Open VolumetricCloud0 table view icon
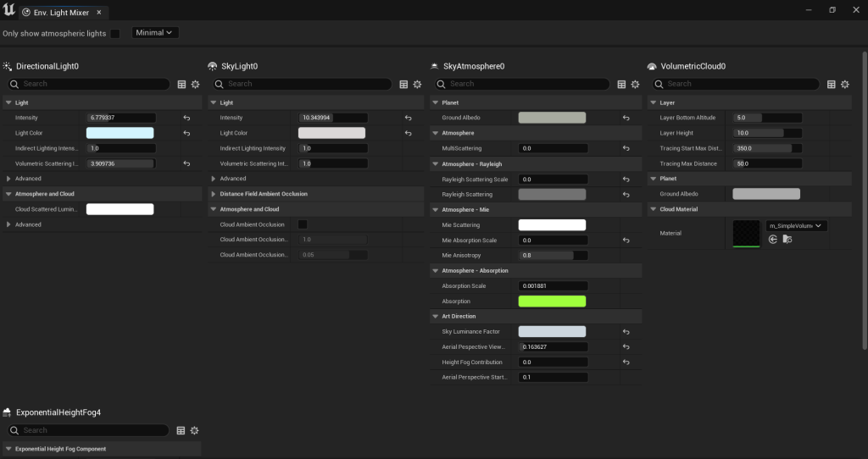 tap(831, 84)
